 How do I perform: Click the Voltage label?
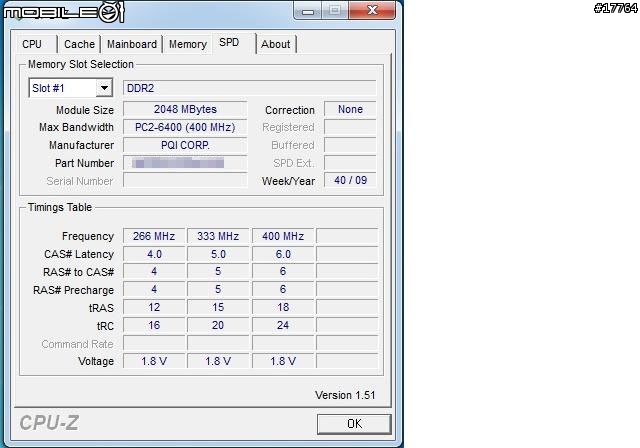point(96,362)
